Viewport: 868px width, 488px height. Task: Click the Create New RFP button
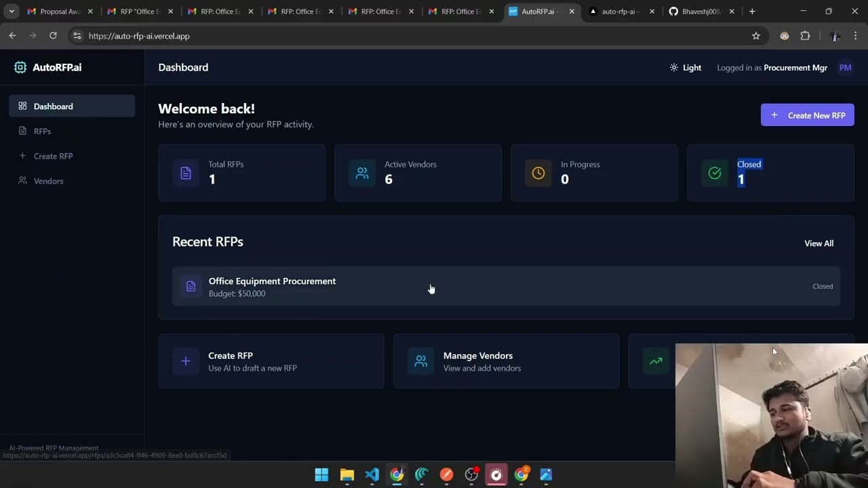tap(807, 115)
